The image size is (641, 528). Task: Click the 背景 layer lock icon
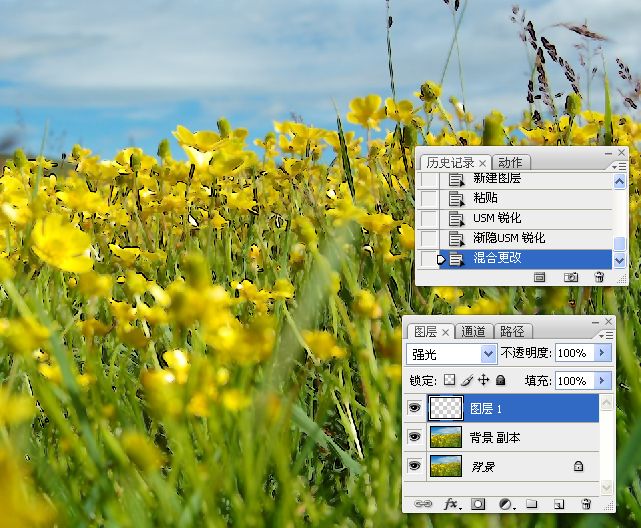coord(578,466)
